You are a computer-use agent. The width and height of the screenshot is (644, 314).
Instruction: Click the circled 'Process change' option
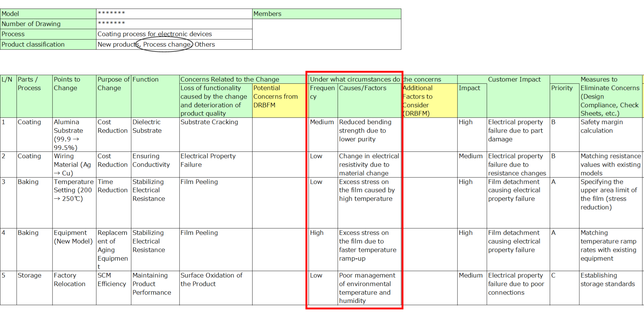click(x=166, y=44)
